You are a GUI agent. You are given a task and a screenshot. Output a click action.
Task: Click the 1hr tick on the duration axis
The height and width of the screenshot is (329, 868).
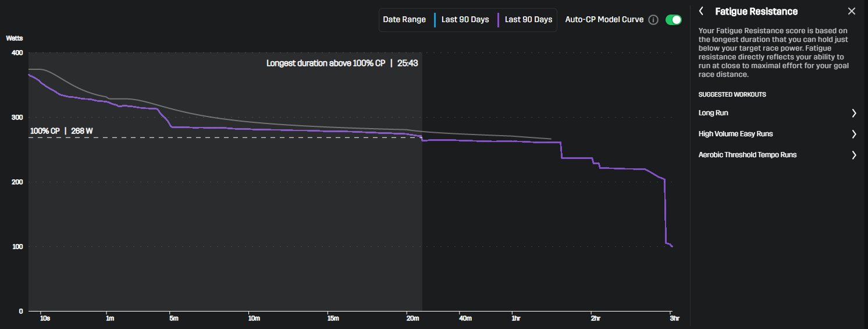coord(515,319)
